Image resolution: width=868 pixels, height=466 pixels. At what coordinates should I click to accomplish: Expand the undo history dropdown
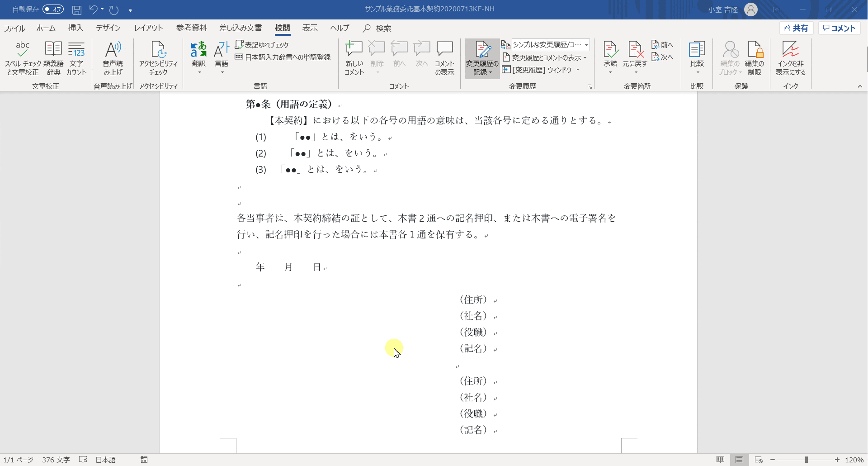102,10
